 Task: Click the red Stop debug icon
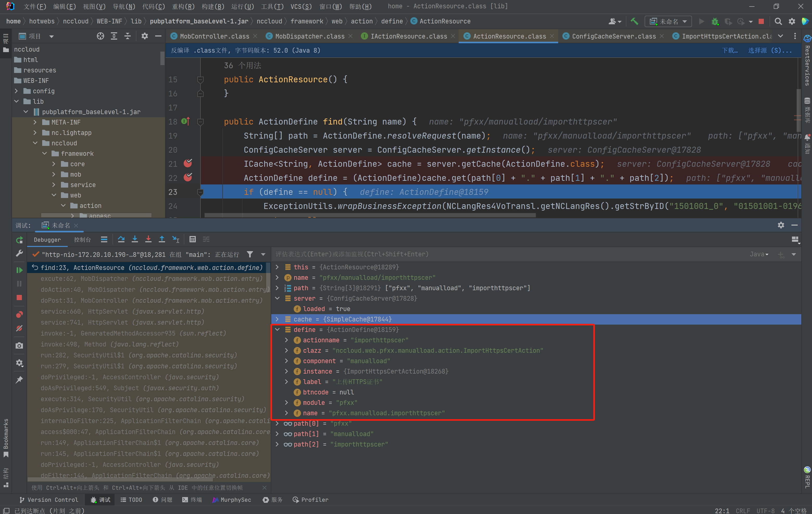tap(19, 298)
